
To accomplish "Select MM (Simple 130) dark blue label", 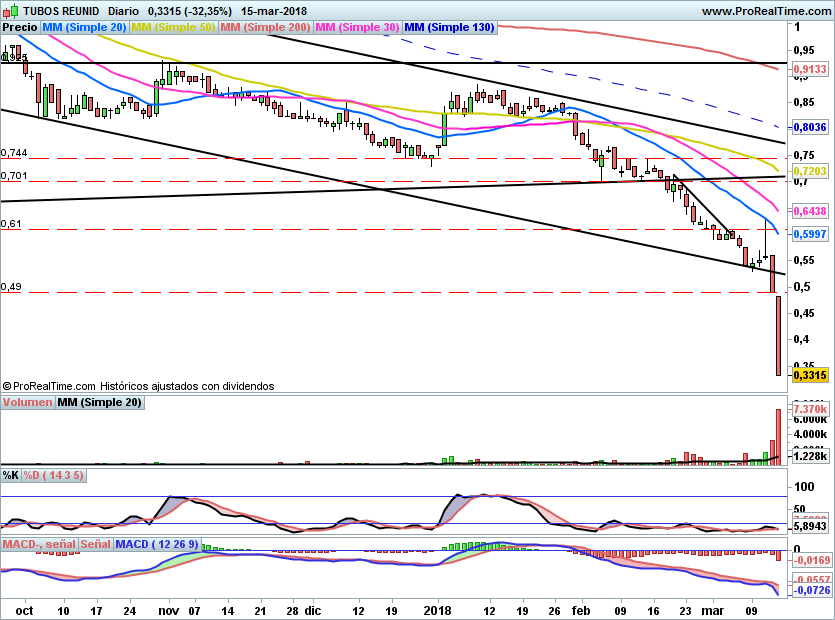I will click(449, 27).
